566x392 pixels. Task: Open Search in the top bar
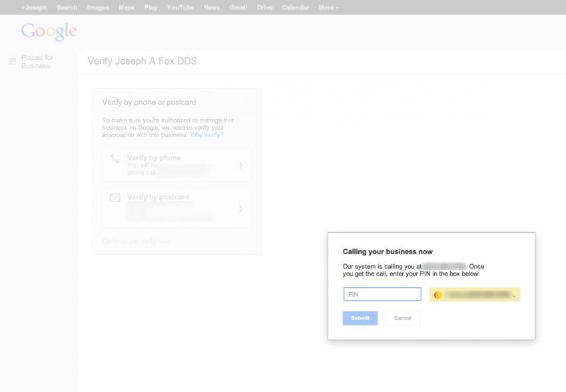[67, 7]
